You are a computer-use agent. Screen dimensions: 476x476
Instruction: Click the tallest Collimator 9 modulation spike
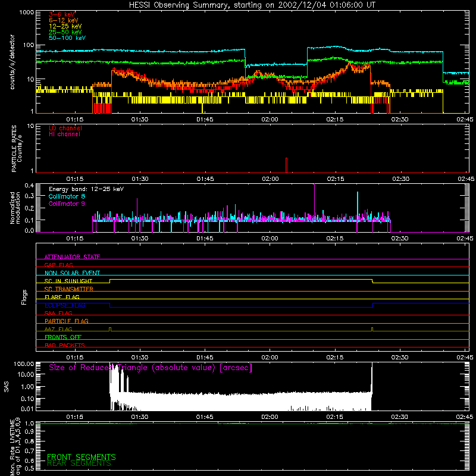(x=315, y=202)
